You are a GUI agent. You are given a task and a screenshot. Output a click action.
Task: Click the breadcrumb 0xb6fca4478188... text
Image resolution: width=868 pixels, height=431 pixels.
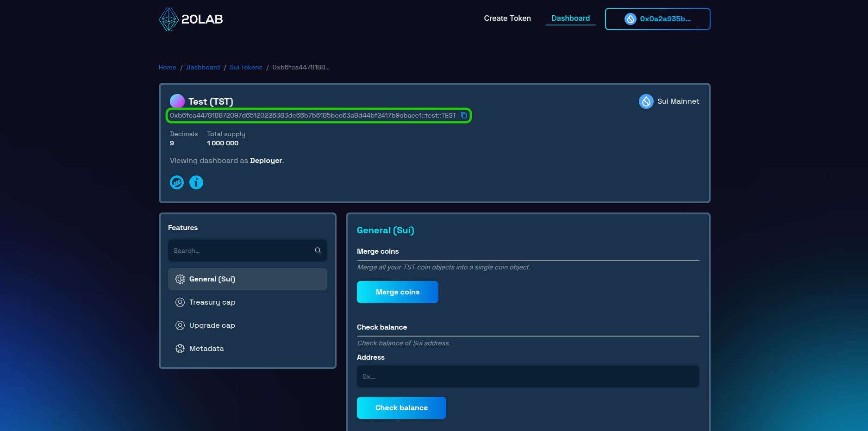tap(301, 68)
